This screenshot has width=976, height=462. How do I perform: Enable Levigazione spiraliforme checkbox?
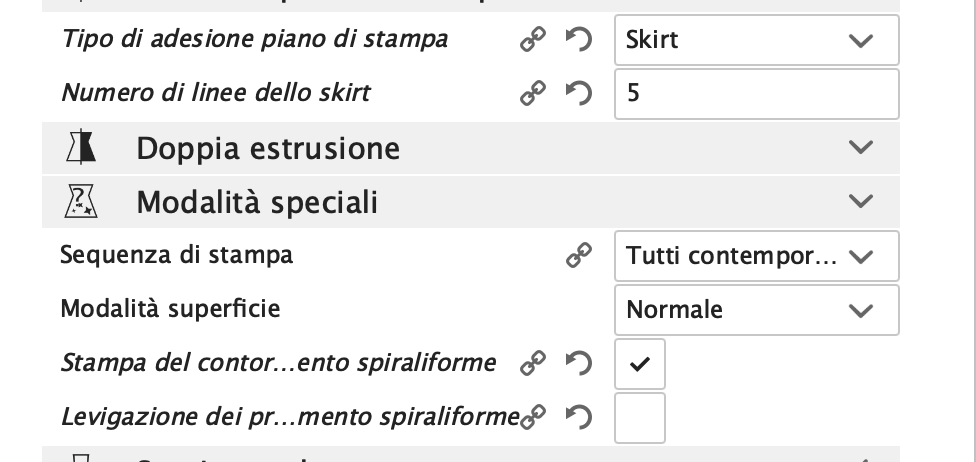click(639, 418)
